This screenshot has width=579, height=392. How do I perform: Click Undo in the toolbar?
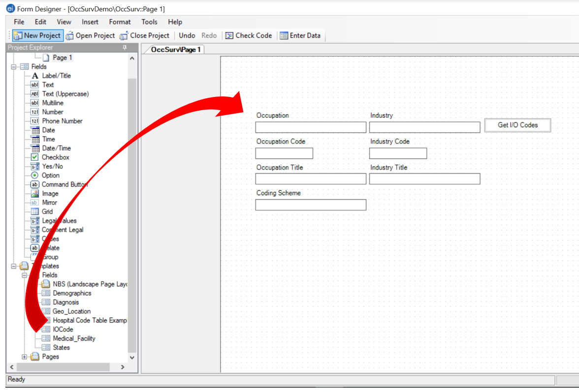187,35
